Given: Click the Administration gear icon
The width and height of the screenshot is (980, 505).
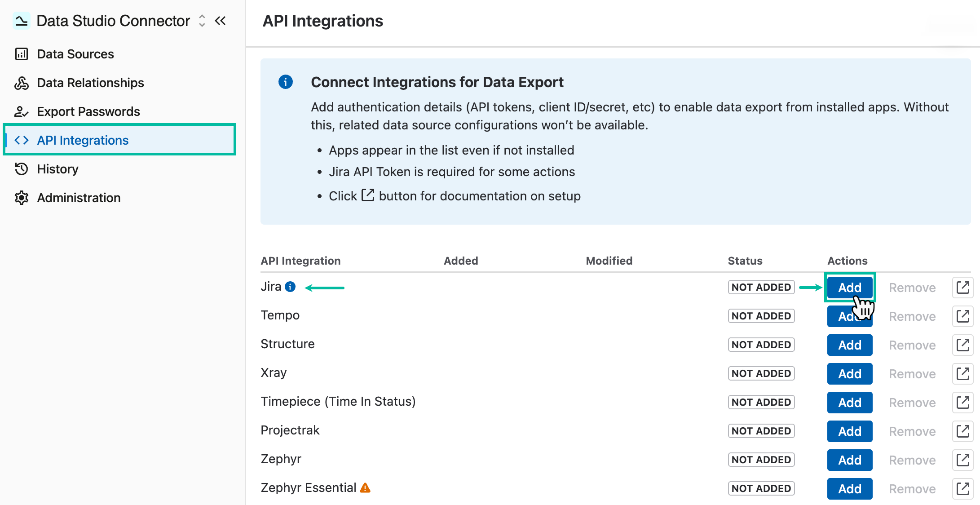Looking at the screenshot, I should pyautogui.click(x=22, y=198).
